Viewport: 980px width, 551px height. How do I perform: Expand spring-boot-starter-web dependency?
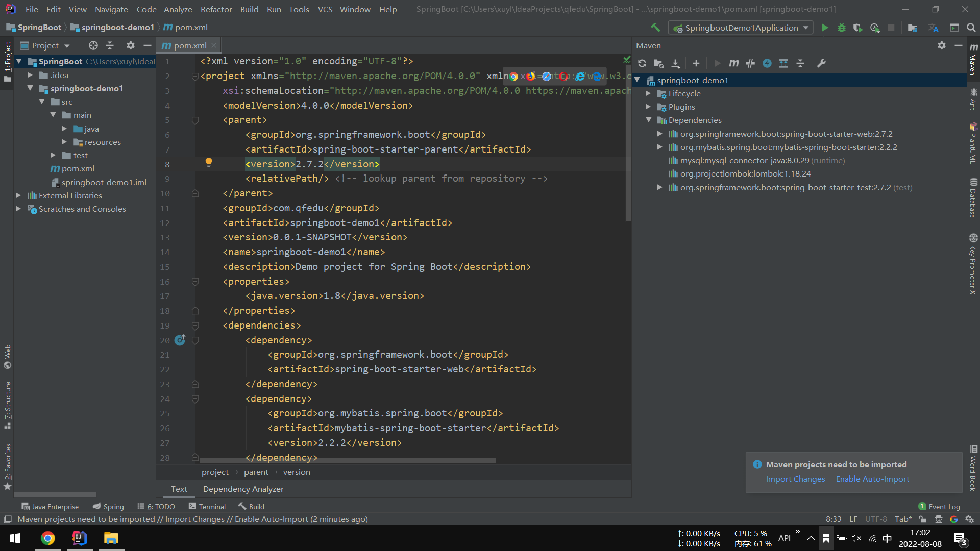659,134
